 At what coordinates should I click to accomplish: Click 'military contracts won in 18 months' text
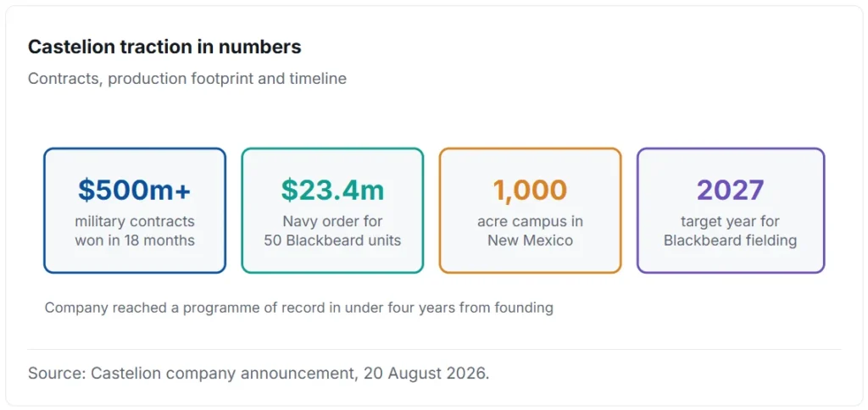[x=135, y=231]
